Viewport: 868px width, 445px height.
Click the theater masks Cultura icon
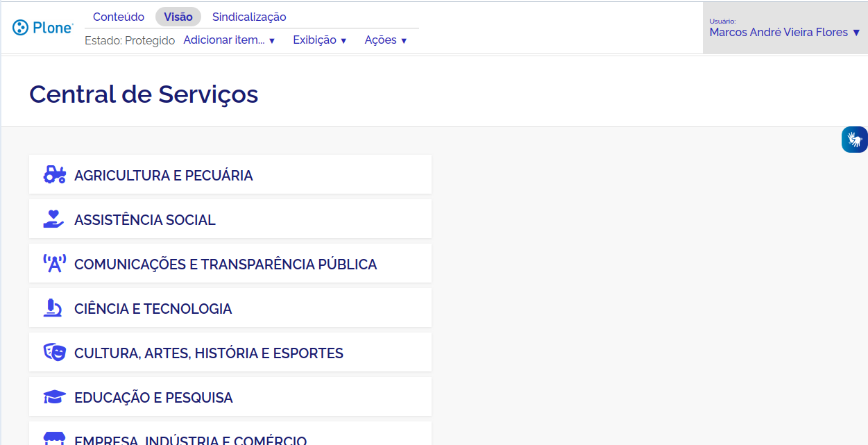coord(54,353)
